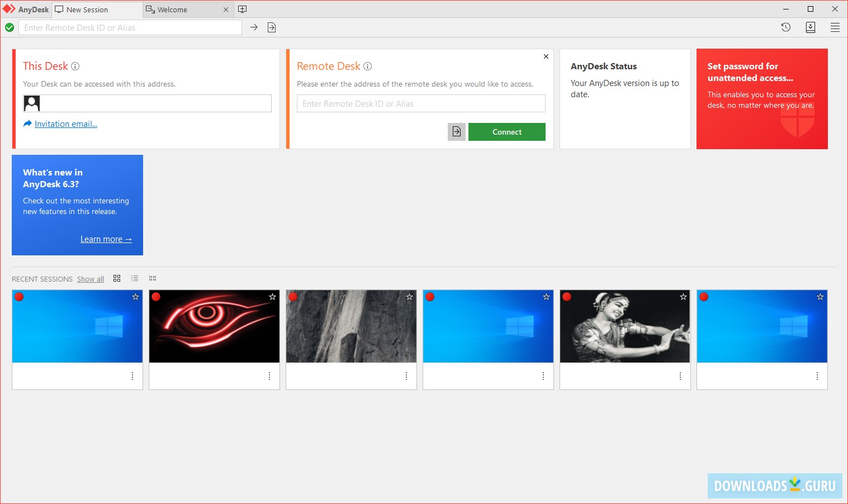Favorite the dancer photo session with star

pos(683,297)
